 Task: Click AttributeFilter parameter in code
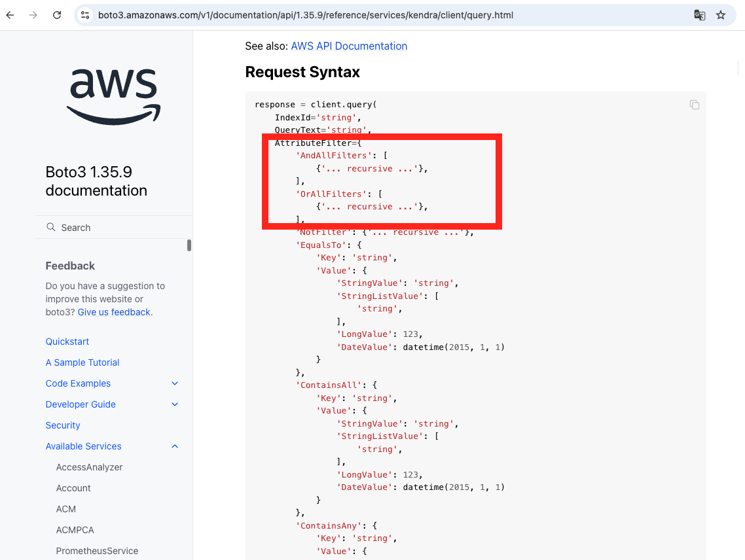pos(313,143)
